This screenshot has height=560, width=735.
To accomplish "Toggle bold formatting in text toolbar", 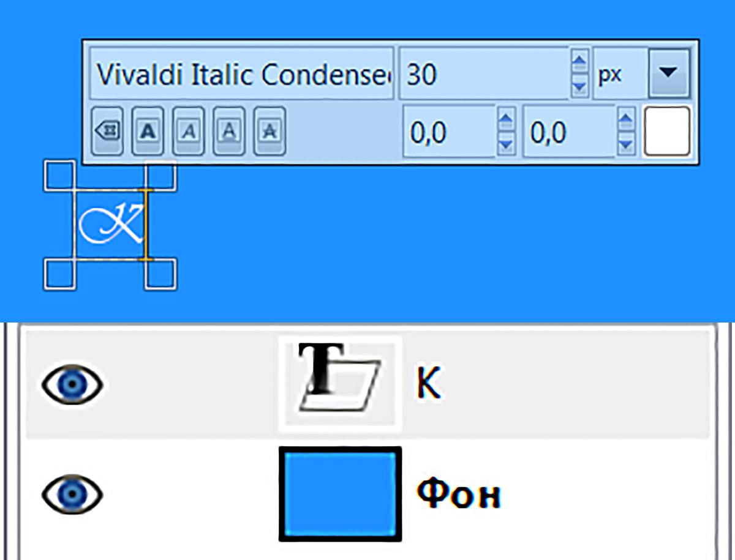I will 148,131.
